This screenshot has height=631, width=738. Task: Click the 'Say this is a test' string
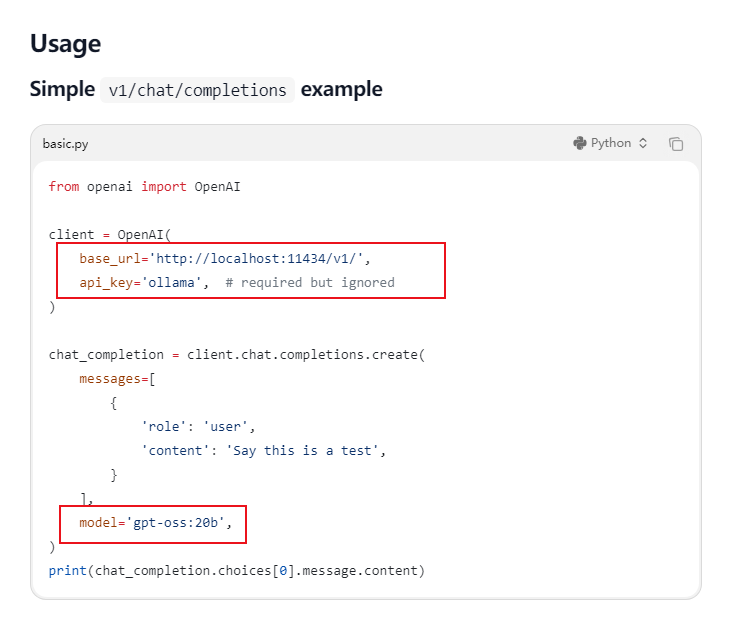[302, 451]
